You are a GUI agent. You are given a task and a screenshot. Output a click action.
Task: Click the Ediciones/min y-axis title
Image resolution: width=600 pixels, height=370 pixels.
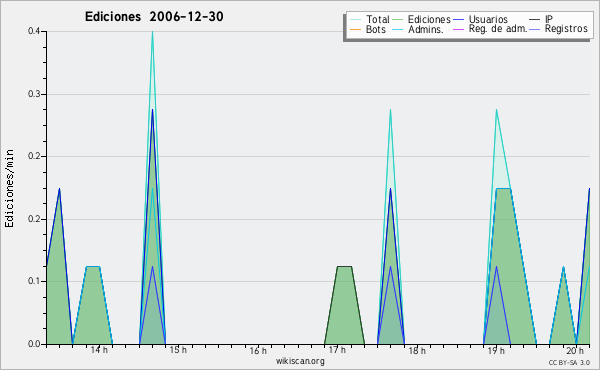click(x=9, y=188)
